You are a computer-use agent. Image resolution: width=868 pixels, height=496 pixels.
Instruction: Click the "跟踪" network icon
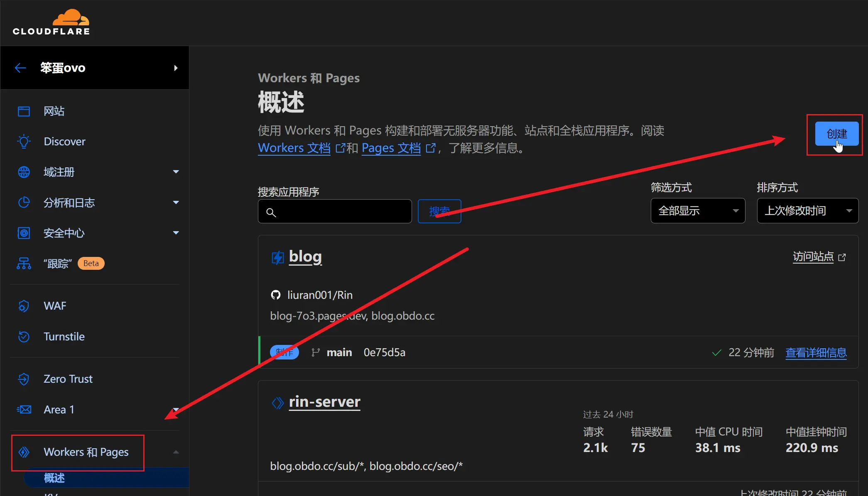click(x=24, y=264)
